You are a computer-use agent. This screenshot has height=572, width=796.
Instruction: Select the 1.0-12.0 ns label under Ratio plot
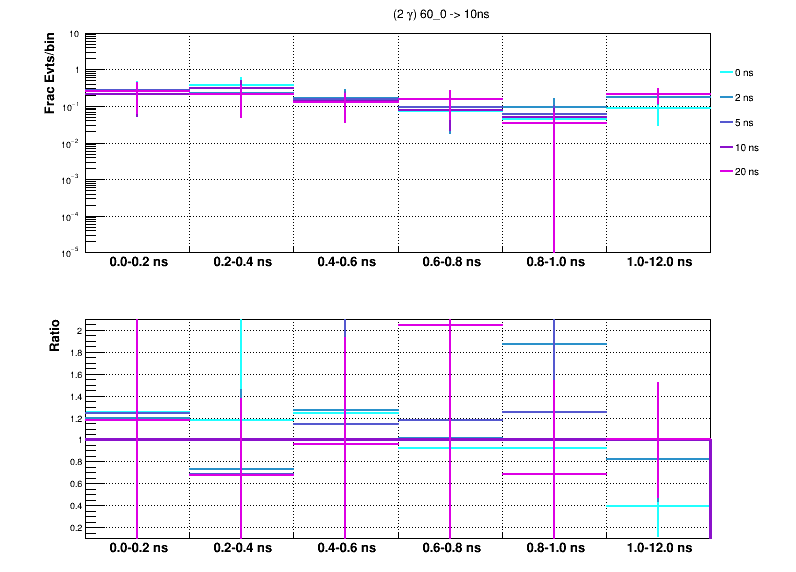tap(657, 549)
